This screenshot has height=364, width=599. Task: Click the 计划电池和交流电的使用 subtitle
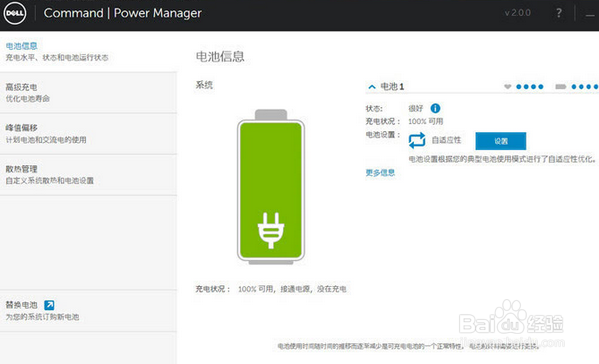click(x=46, y=140)
